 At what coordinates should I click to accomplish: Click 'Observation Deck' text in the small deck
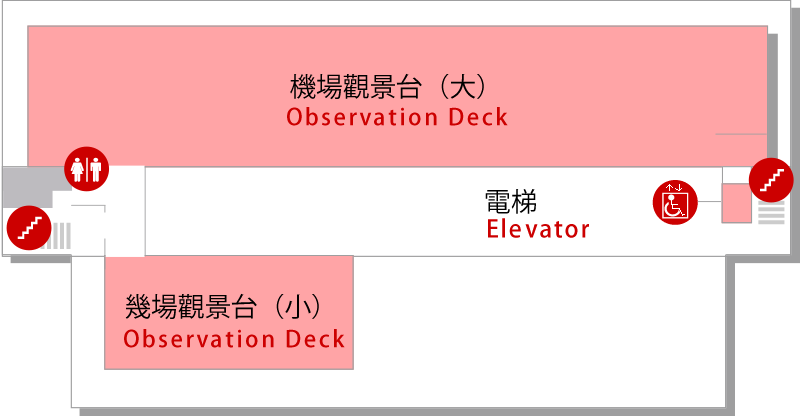[x=234, y=339]
